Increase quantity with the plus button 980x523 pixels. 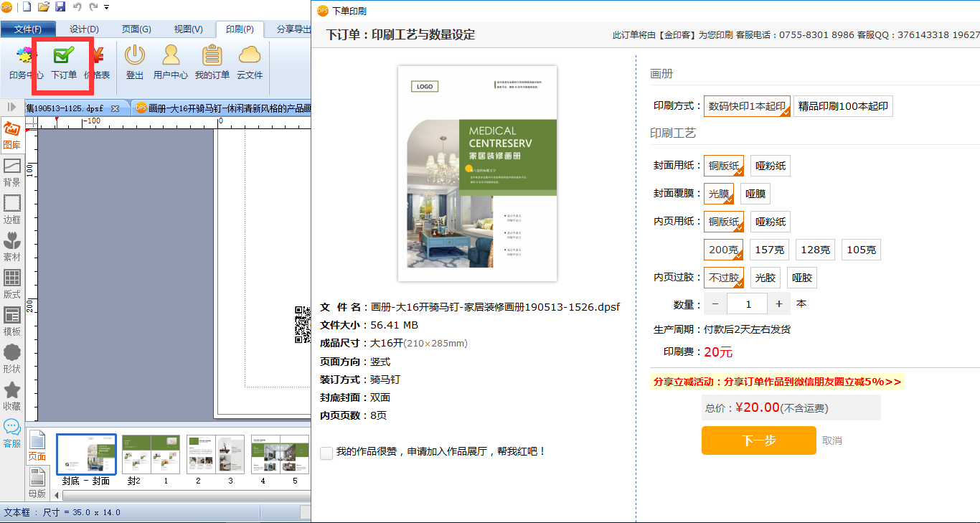point(779,304)
